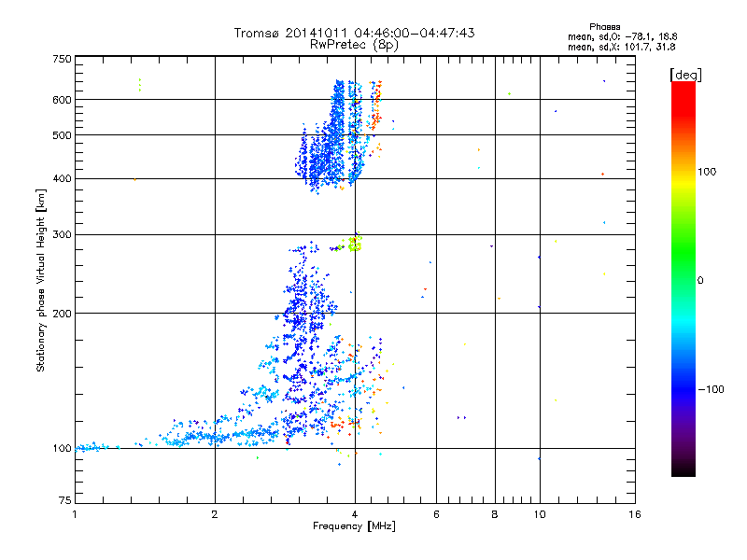Click the x-axis title 'Frequency [MHz]'
Screen dimensions: 747x560
(x=354, y=526)
